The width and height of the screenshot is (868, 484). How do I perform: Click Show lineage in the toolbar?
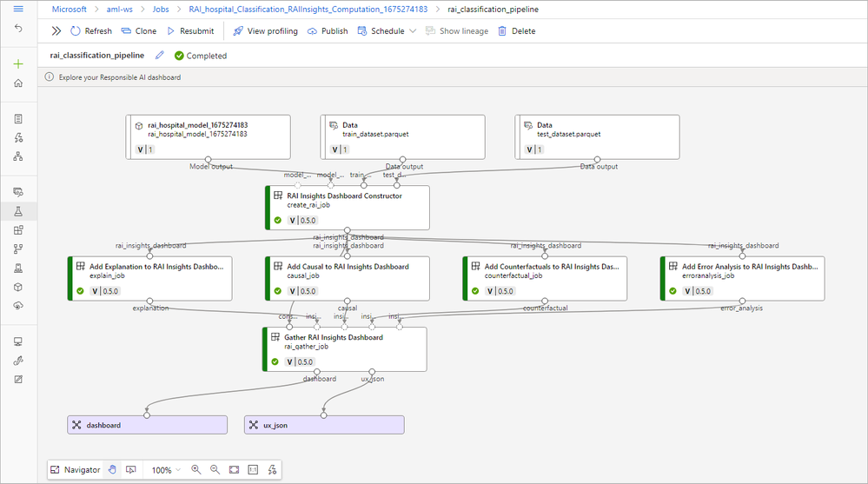(457, 31)
